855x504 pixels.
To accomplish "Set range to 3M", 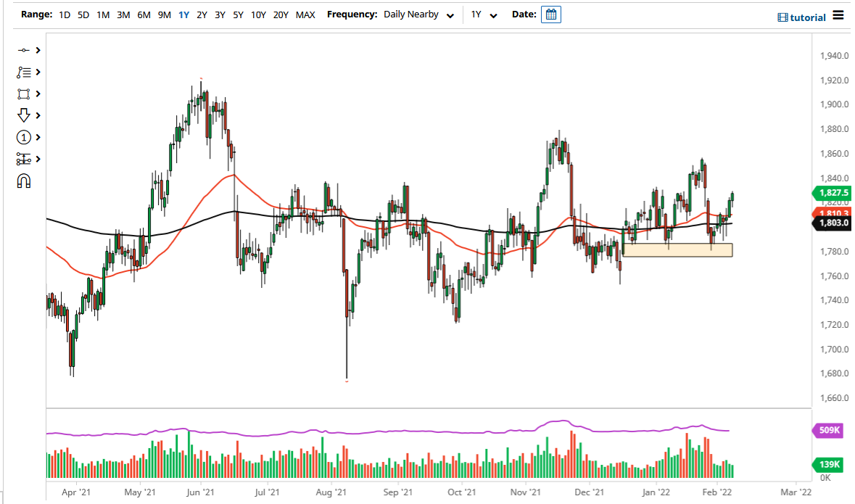I will [123, 15].
